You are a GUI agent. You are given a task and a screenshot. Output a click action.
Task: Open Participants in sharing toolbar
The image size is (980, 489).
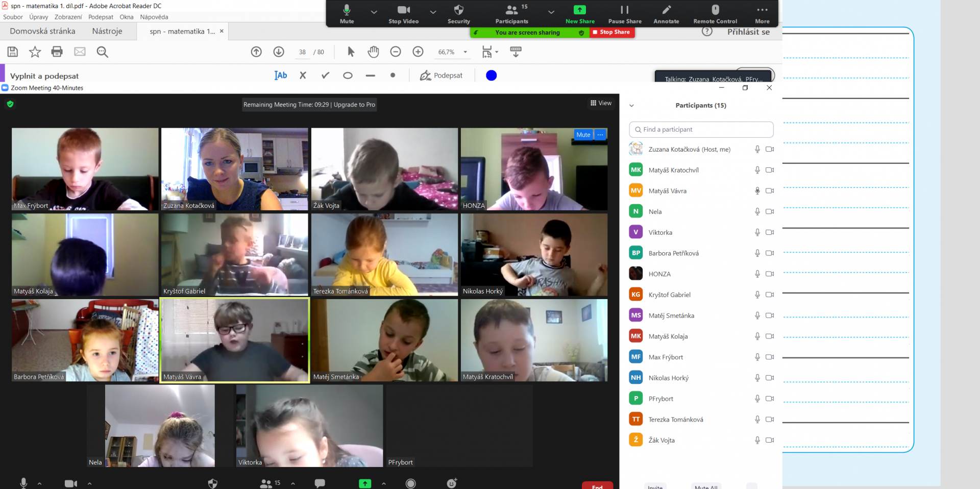(x=511, y=14)
